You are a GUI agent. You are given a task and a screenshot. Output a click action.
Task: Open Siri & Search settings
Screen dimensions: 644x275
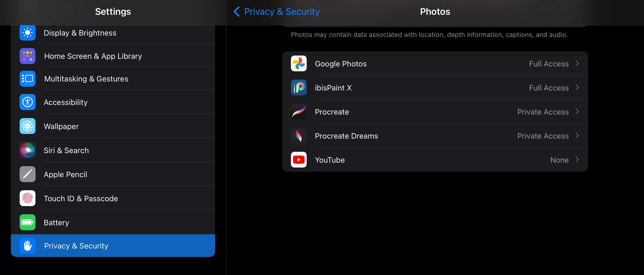click(113, 150)
